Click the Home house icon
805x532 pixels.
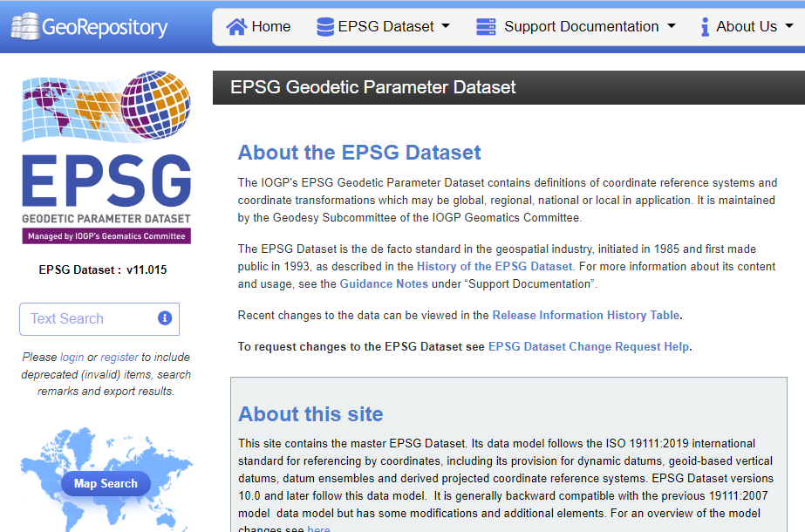tap(236, 27)
